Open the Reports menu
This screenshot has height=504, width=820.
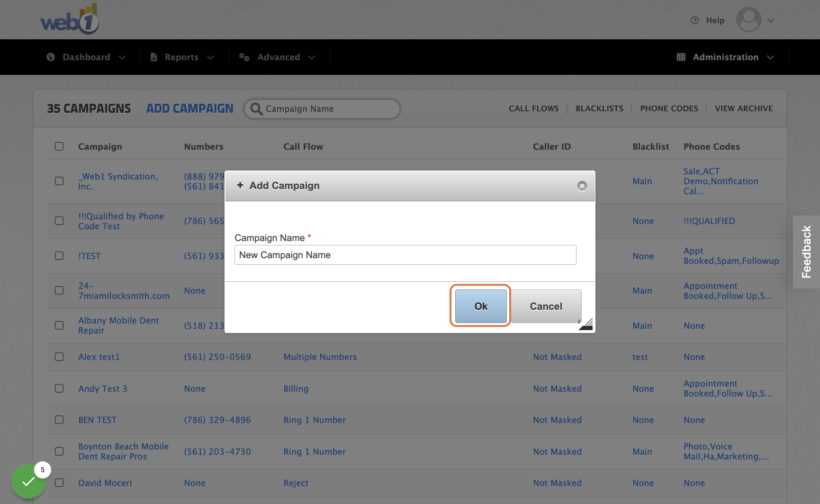click(182, 57)
